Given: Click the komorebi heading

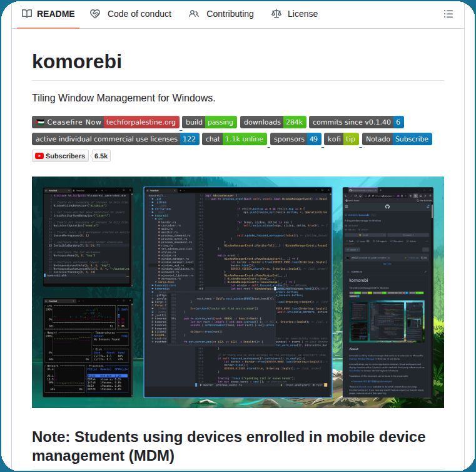Looking at the screenshot, I should 77,61.
